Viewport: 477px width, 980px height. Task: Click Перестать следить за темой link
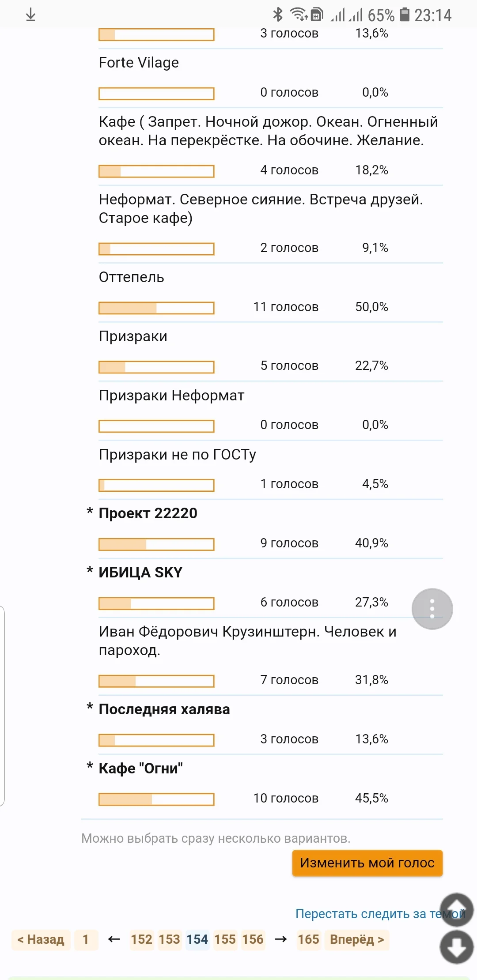coord(380,913)
